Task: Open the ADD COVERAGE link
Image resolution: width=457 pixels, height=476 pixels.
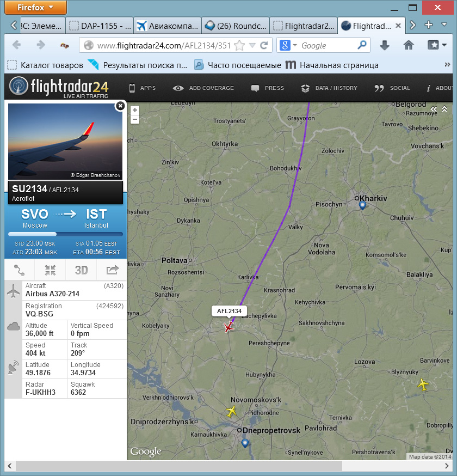Action: pyautogui.click(x=203, y=88)
